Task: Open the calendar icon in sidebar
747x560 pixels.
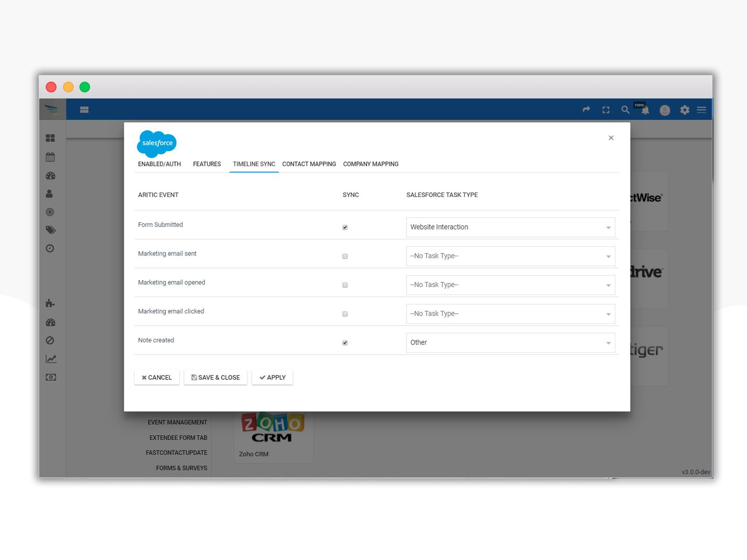Action: (50, 157)
